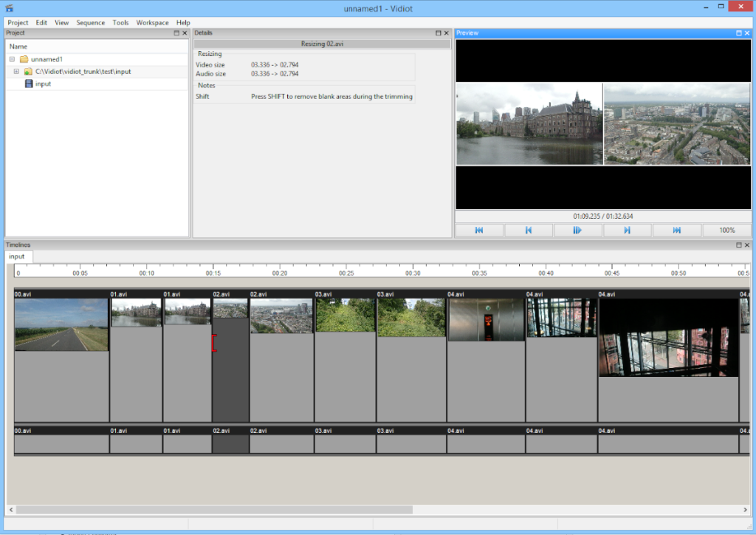The width and height of the screenshot is (756, 535).
Task: Float the Project panel using its undock icon
Action: 176,33
